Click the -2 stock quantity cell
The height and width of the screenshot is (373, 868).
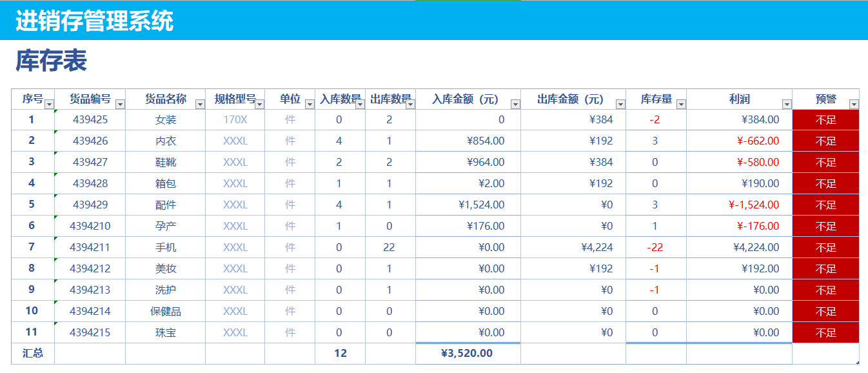(656, 120)
